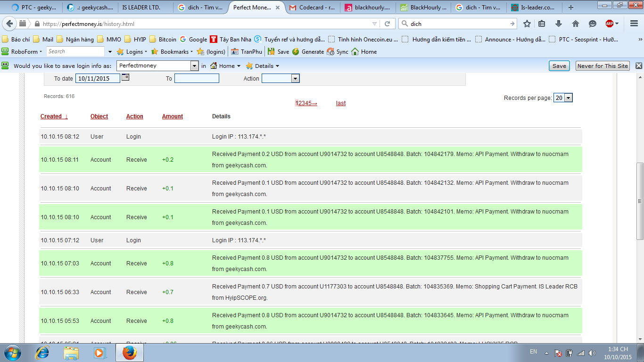Run RoboForm Sync
The width and height of the screenshot is (644, 362).
(x=338, y=52)
